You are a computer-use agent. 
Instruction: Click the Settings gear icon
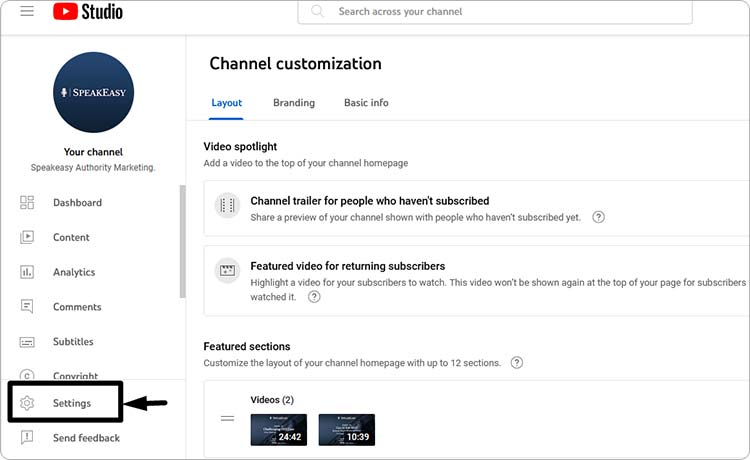point(27,403)
